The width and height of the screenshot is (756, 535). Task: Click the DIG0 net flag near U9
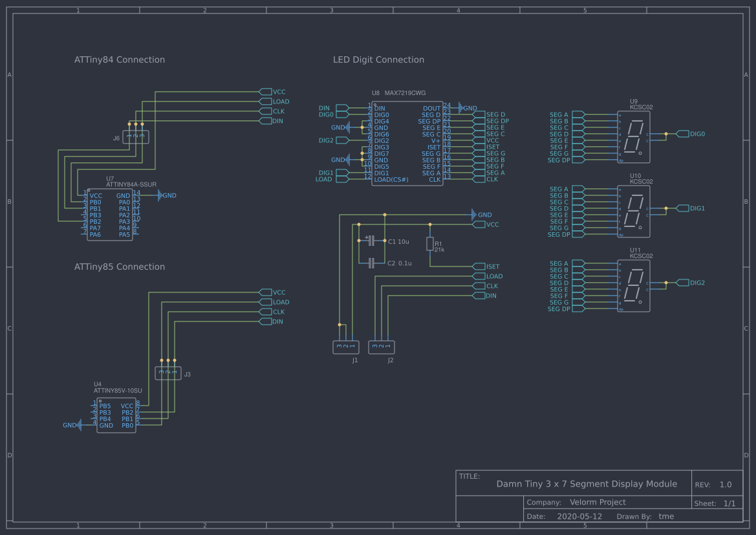pyautogui.click(x=682, y=134)
